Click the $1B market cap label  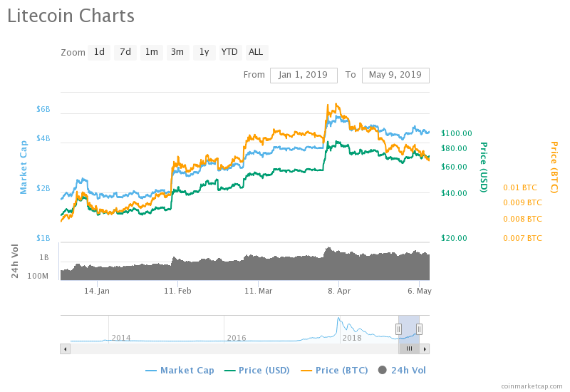coord(43,238)
